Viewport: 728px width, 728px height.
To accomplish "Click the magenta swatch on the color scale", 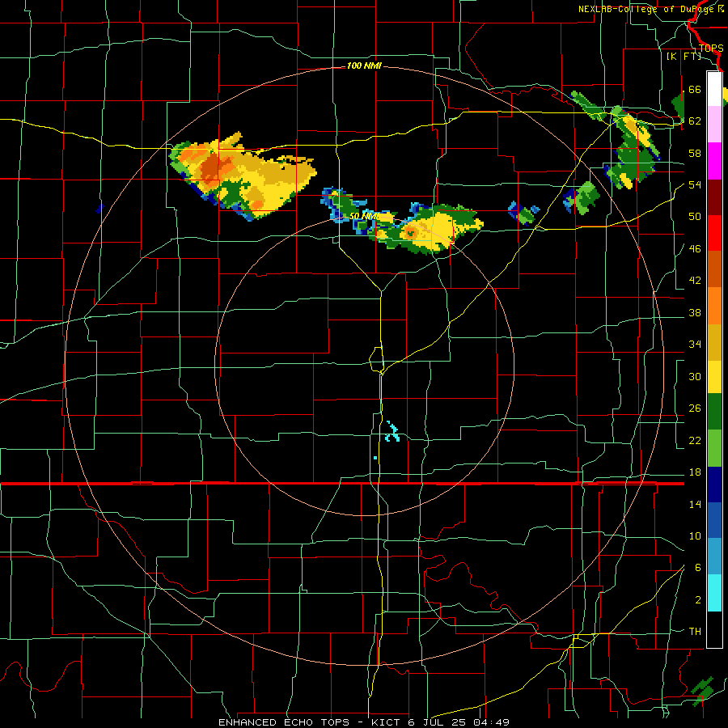I will tap(714, 161).
